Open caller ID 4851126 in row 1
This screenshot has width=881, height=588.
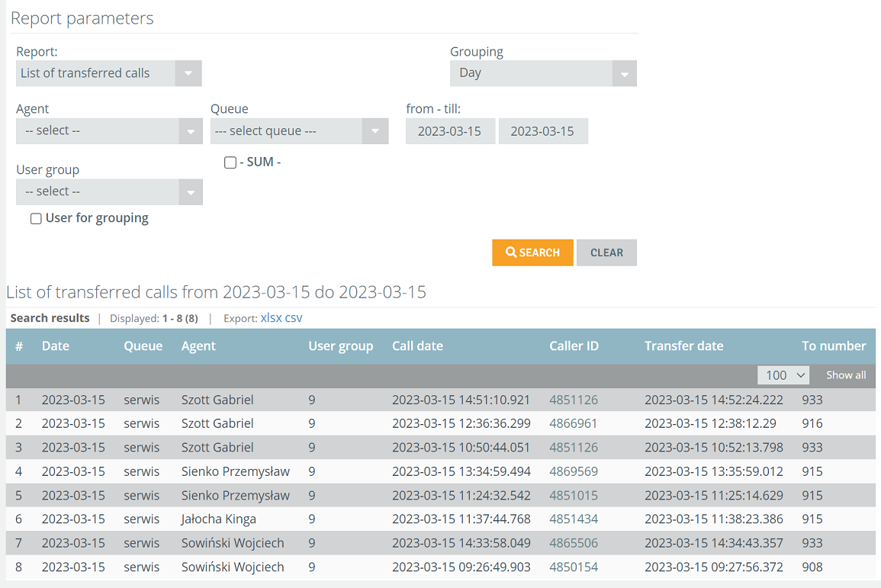(574, 400)
